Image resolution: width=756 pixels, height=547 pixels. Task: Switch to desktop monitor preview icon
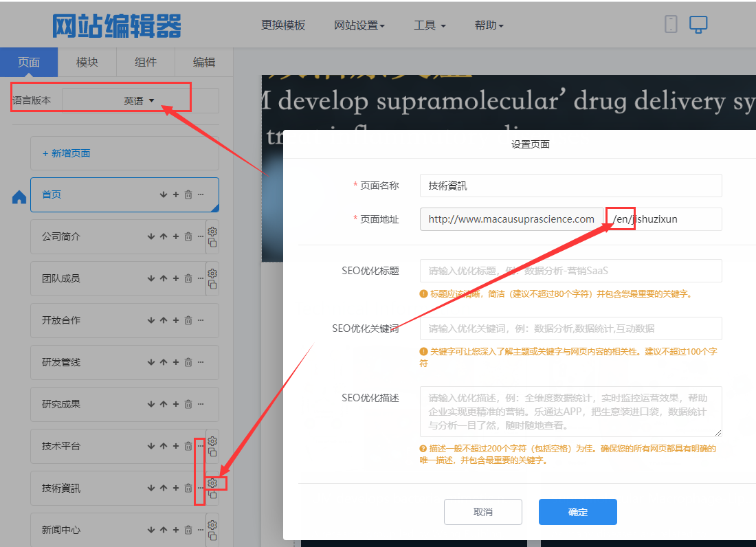click(x=698, y=24)
